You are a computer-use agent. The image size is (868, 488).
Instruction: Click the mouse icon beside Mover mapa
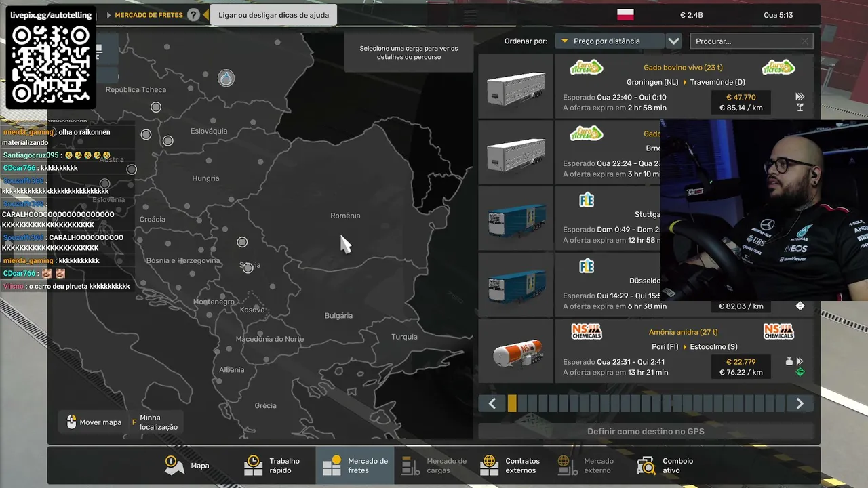click(71, 422)
